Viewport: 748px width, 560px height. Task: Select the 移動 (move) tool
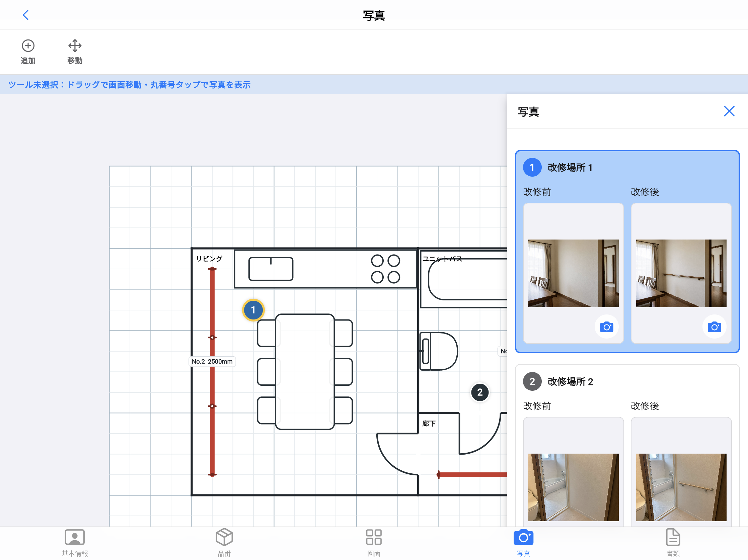pyautogui.click(x=75, y=52)
